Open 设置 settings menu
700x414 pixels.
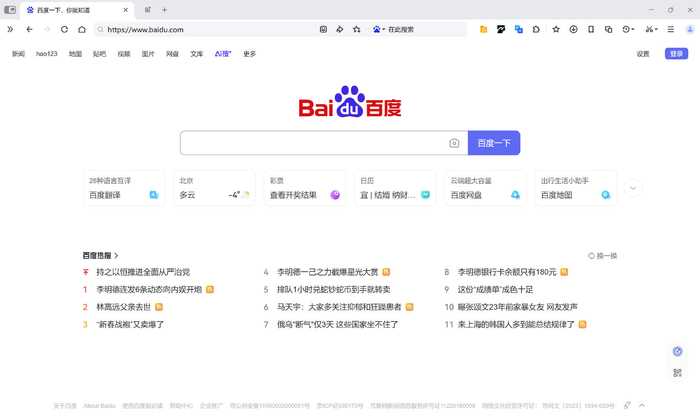click(643, 54)
